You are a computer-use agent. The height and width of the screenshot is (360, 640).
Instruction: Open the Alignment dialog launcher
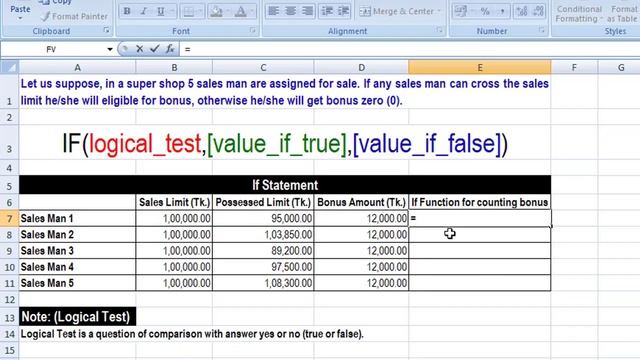click(x=439, y=30)
